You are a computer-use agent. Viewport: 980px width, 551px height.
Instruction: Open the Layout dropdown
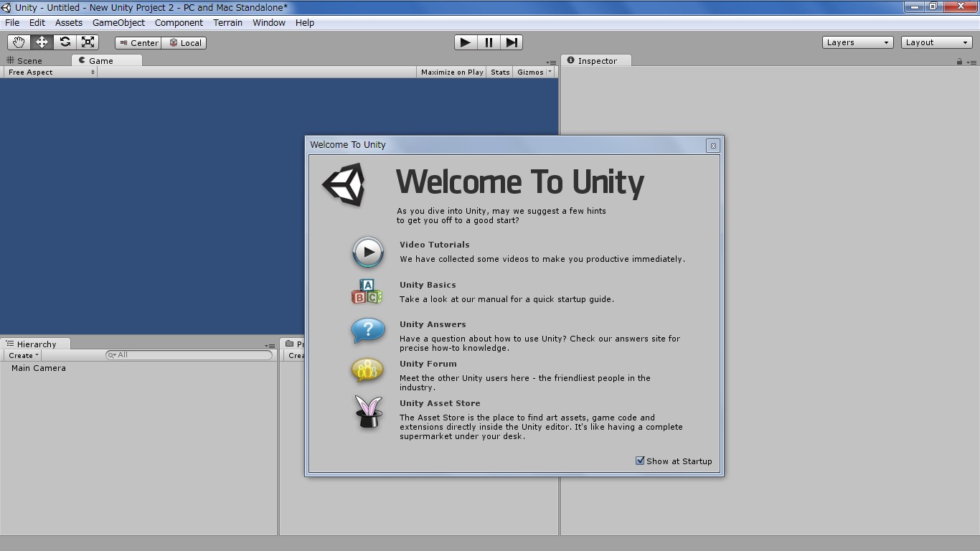[936, 42]
